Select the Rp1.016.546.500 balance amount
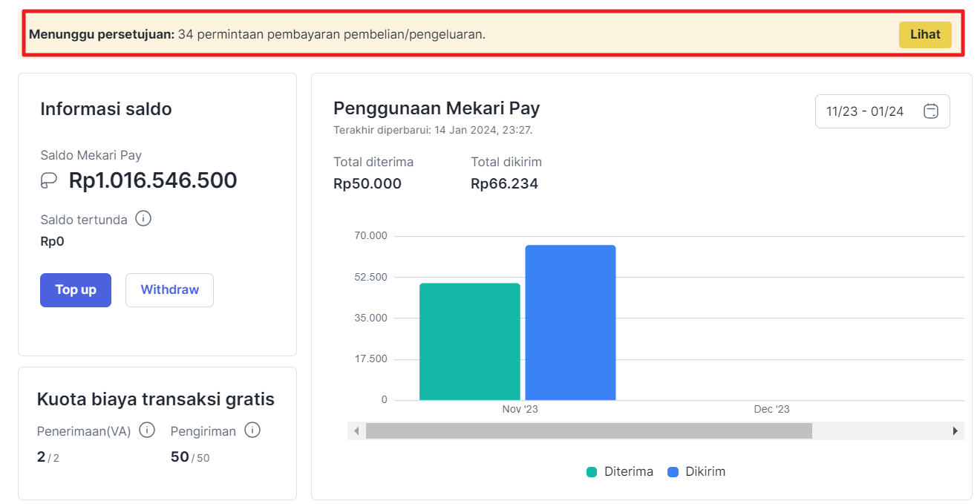Image resolution: width=980 pixels, height=504 pixels. pyautogui.click(x=153, y=180)
